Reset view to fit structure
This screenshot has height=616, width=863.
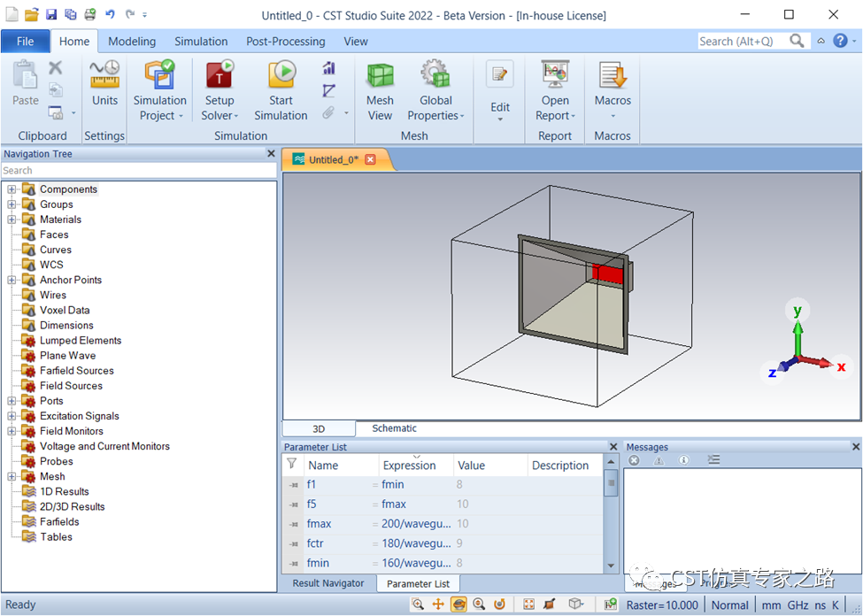(529, 604)
